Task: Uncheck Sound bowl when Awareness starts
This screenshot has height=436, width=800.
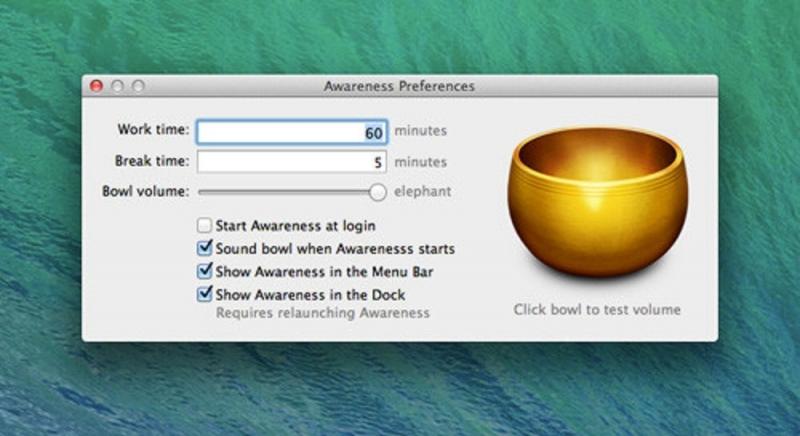Action: pos(204,248)
